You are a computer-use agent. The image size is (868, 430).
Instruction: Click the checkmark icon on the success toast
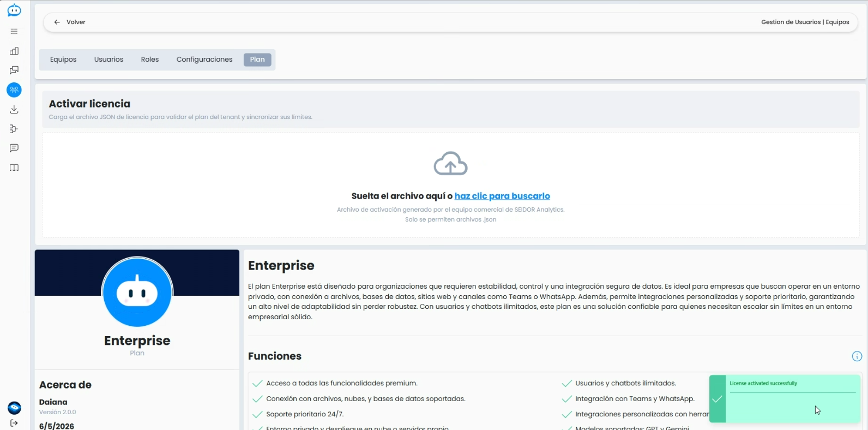point(718,399)
